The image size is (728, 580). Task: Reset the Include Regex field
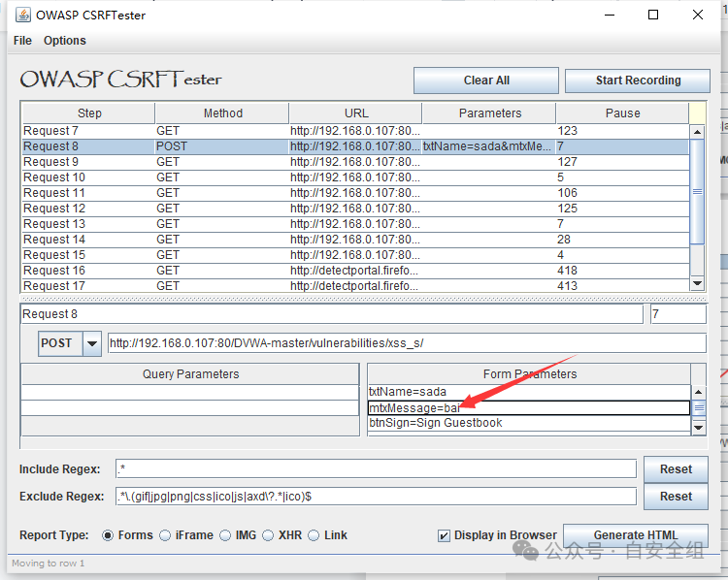[x=676, y=469]
